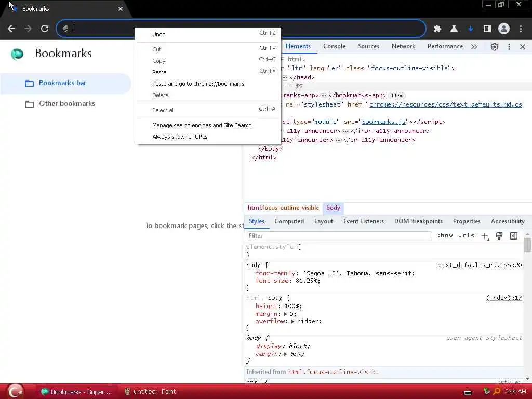Expand the margin shorthand triangle
Viewport: 532px width, 399px height.
point(285,314)
